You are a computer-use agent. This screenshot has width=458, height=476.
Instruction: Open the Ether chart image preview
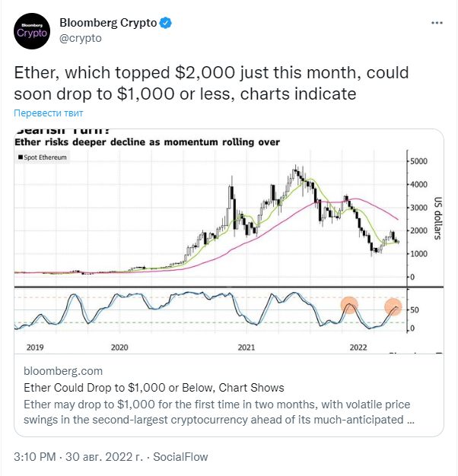[x=229, y=241]
